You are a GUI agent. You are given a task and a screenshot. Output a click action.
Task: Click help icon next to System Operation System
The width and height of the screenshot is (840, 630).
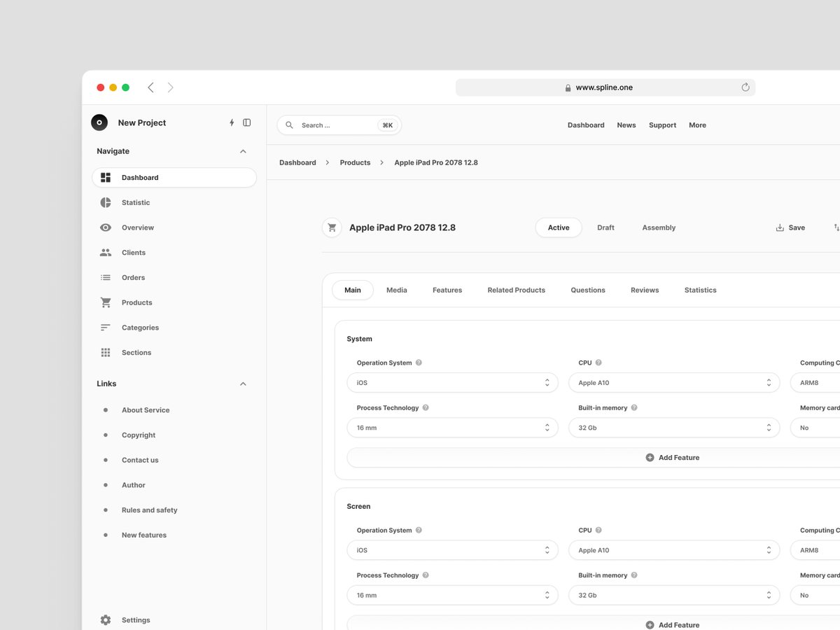[419, 363]
